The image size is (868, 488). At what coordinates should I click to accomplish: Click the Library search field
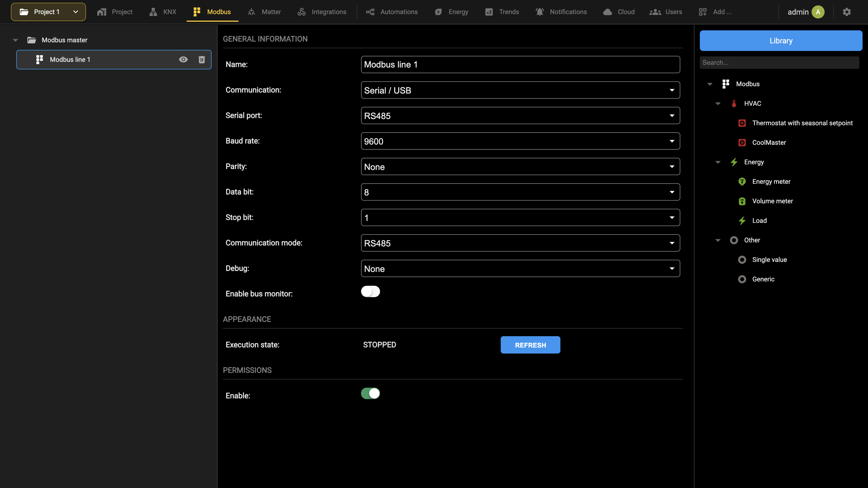[x=779, y=63]
